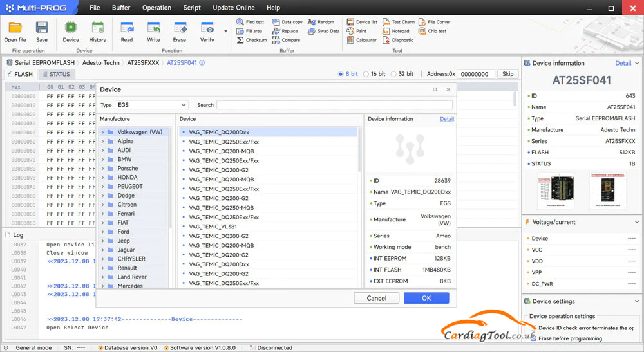Open the Operation menu

(x=156, y=7)
